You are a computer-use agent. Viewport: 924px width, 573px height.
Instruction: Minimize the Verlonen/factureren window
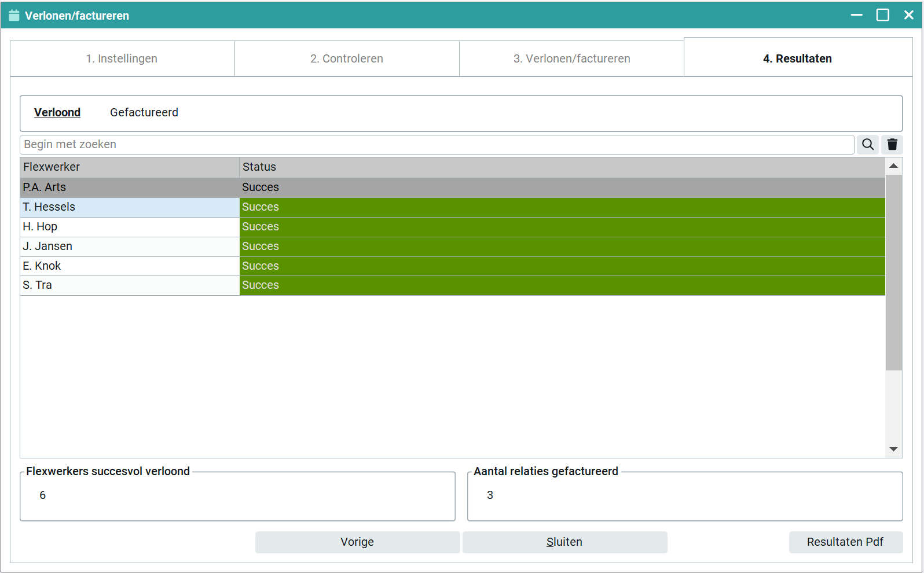click(x=856, y=15)
